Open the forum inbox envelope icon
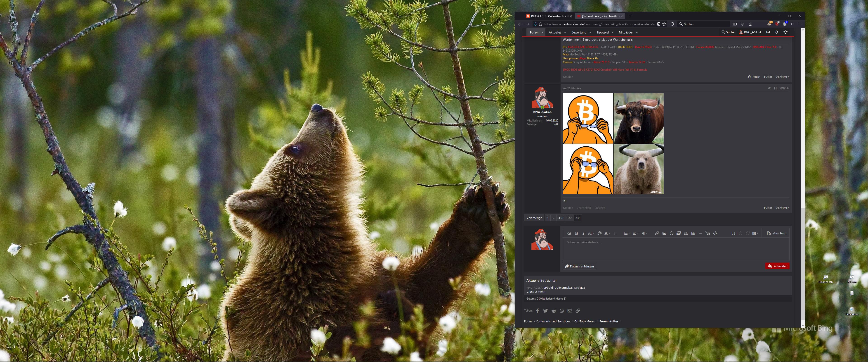This screenshot has width=868, height=362. (768, 32)
